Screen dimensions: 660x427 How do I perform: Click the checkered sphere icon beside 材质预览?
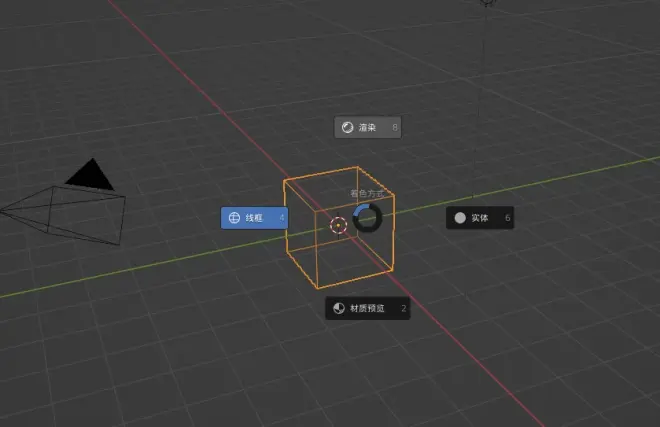pyautogui.click(x=339, y=308)
